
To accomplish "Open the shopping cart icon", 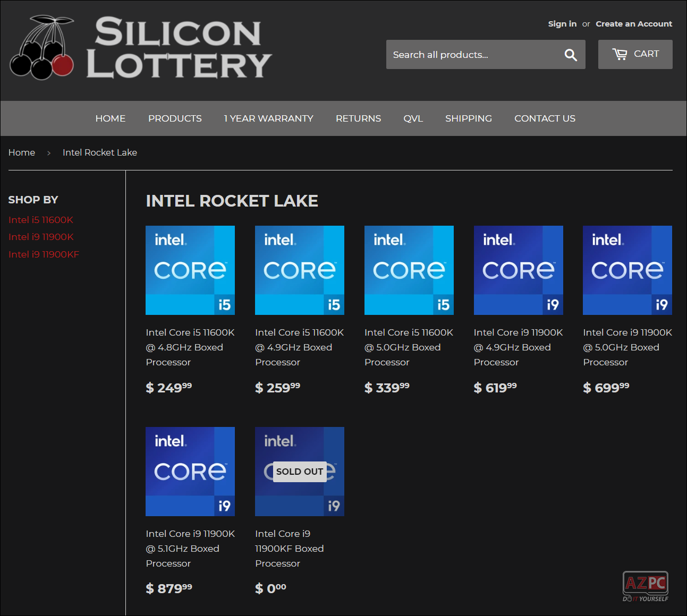I will click(x=635, y=54).
